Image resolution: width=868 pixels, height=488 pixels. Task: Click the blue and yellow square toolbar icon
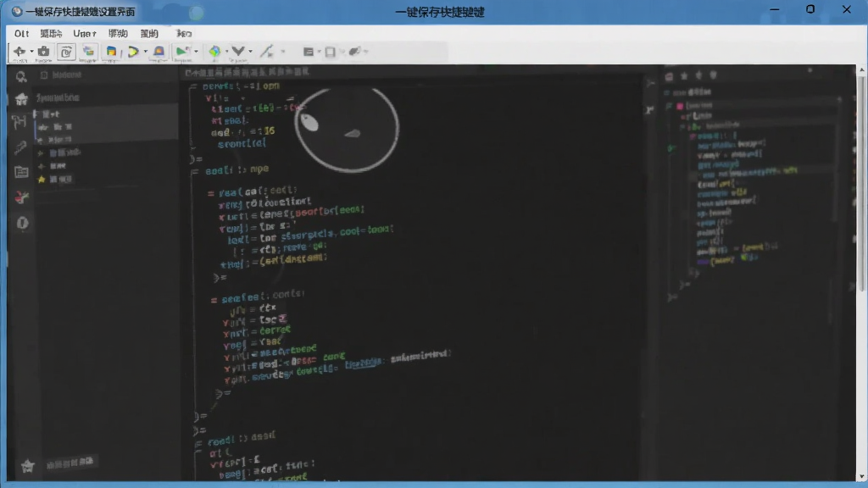(111, 52)
